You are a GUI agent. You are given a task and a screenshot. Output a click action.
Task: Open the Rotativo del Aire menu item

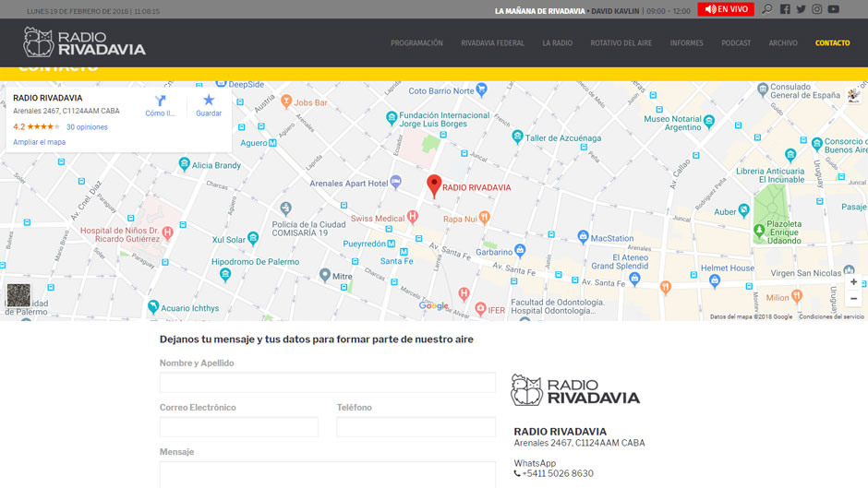(621, 43)
